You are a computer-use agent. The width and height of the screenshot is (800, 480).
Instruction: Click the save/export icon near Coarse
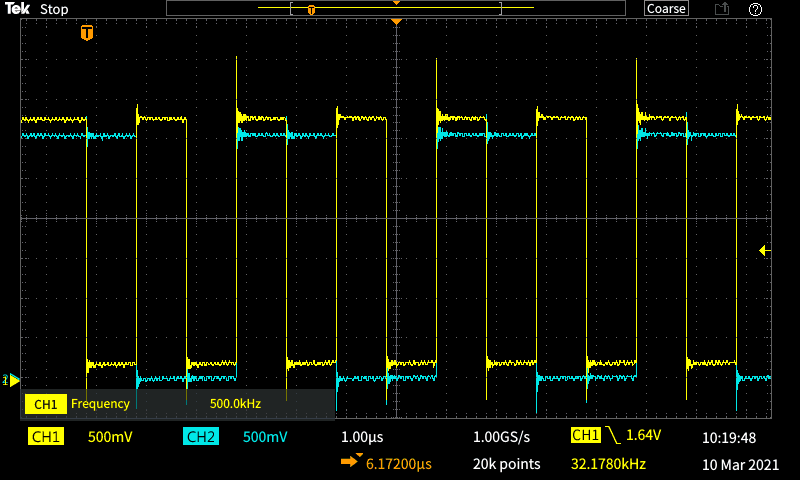721,9
